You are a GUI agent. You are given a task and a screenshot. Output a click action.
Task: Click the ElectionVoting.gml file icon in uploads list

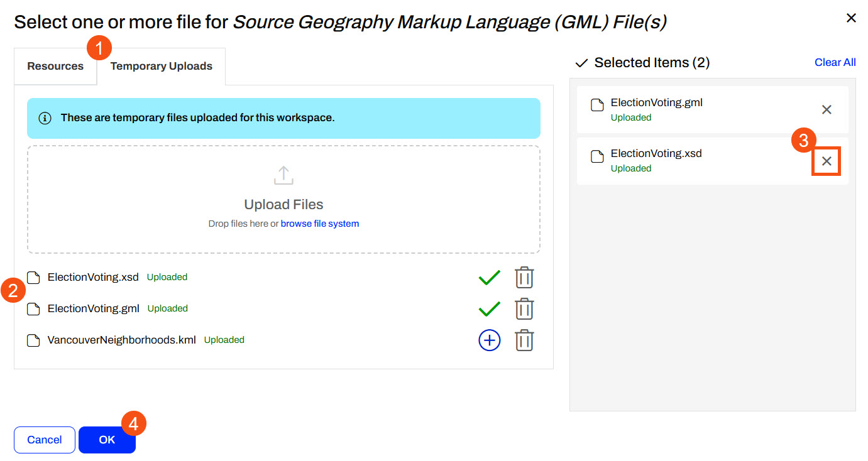pos(33,309)
